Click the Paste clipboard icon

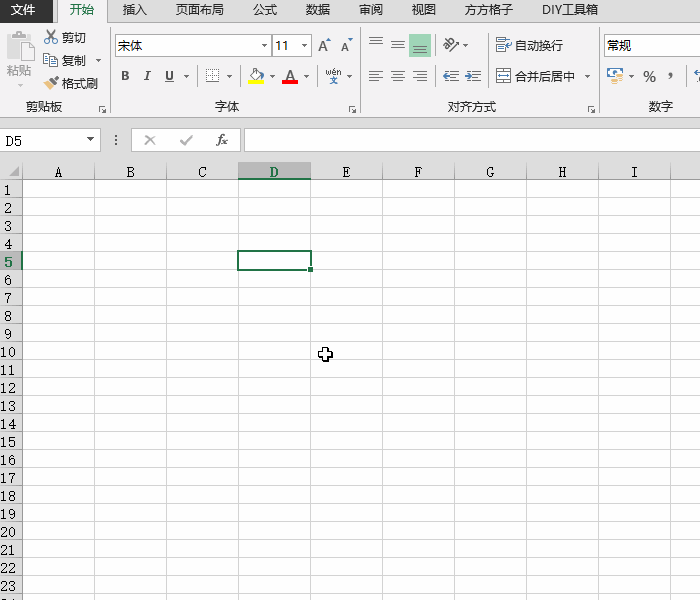[x=20, y=46]
